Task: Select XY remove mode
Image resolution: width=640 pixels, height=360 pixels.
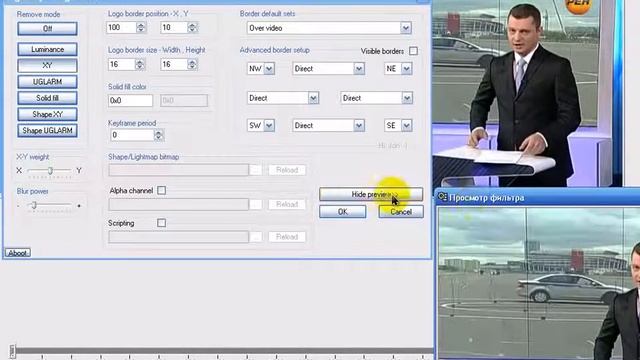Action: point(47,65)
